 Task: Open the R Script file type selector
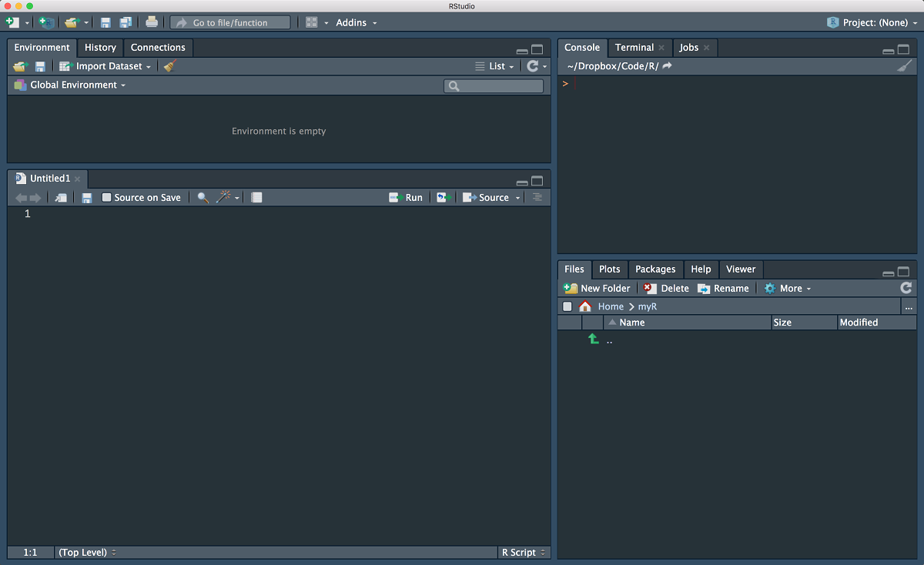pos(523,553)
